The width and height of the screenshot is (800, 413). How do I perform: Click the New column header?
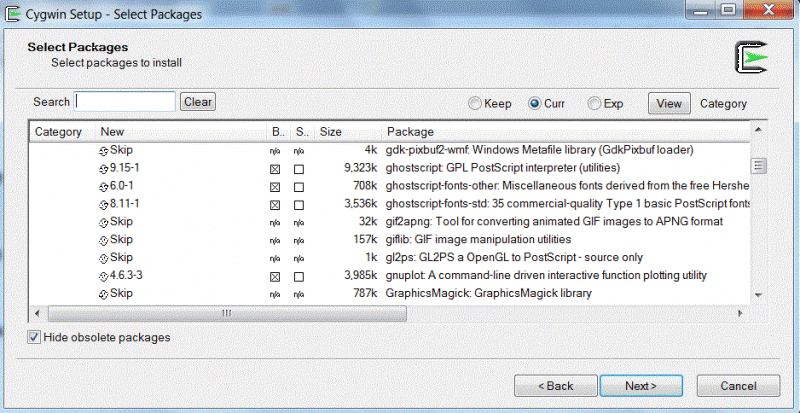(181, 132)
